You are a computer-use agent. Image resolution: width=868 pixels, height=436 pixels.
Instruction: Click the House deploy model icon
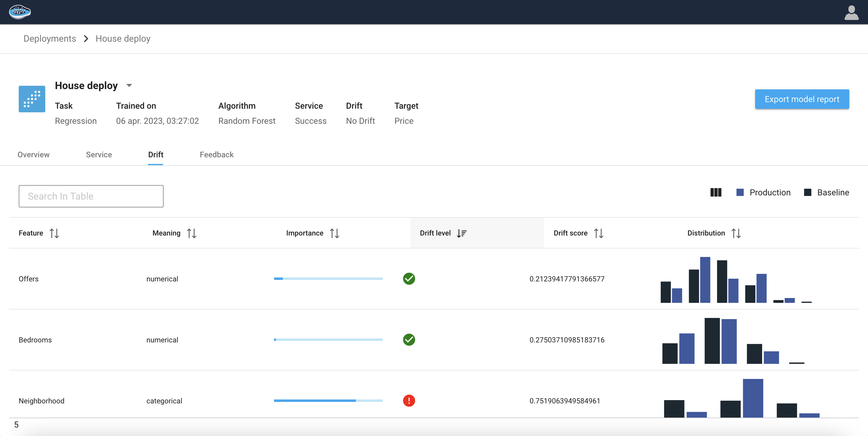[x=32, y=99]
